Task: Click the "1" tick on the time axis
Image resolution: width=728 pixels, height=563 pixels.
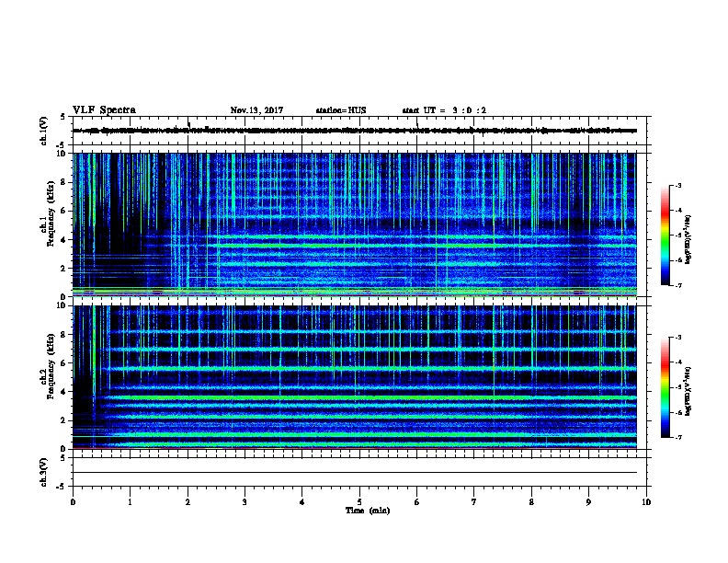Action: point(130,501)
